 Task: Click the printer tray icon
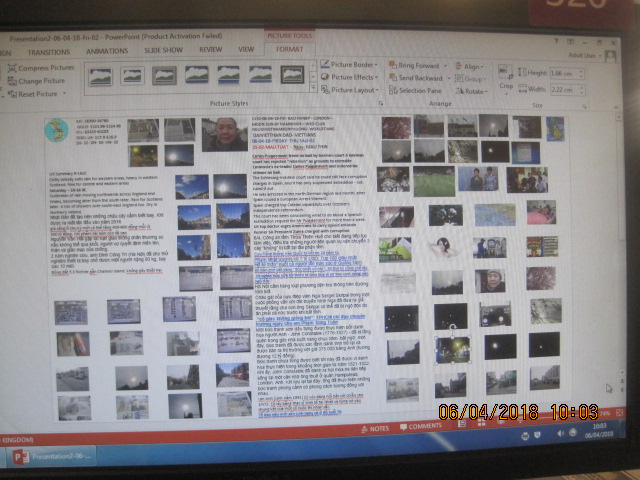click(x=525, y=436)
